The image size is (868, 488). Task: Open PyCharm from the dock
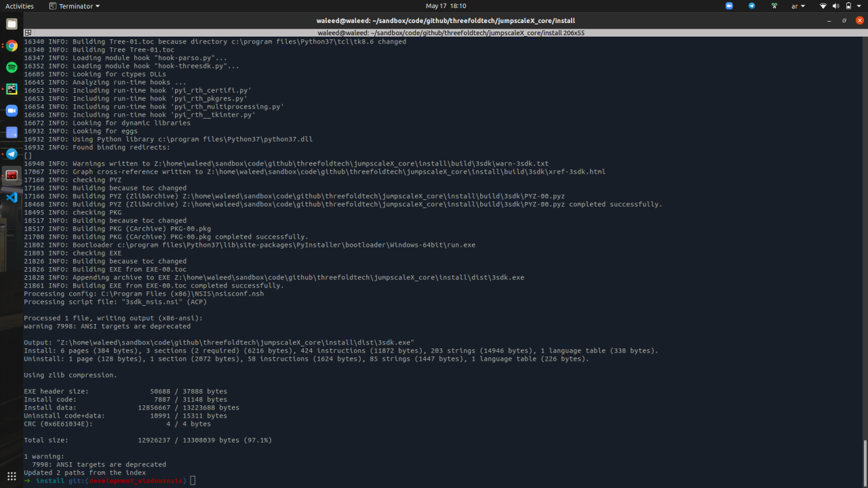[x=12, y=89]
